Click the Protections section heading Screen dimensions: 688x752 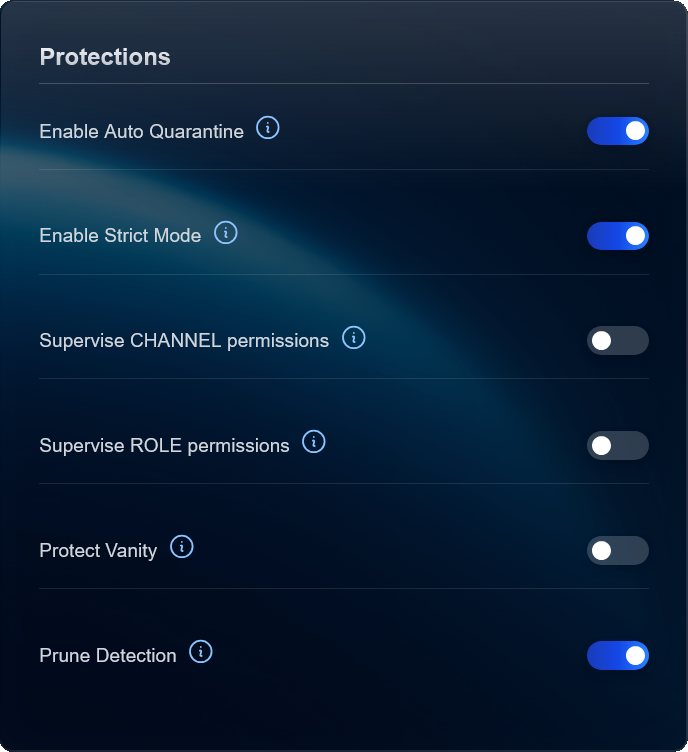pyautogui.click(x=105, y=57)
